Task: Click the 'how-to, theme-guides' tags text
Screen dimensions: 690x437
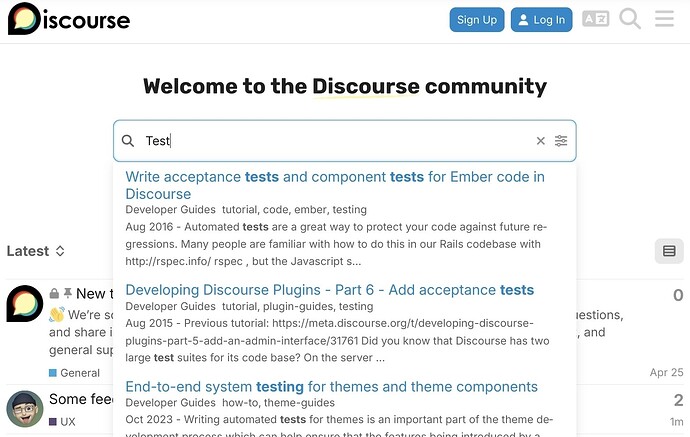Action: [x=278, y=403]
